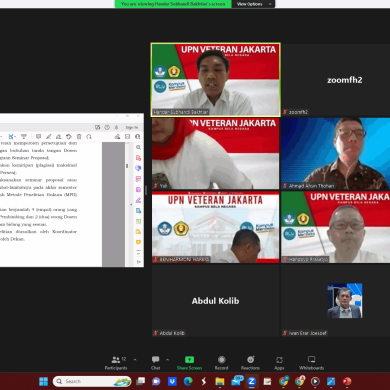
Task: Expand the View Options dropdown
Action: [254, 4]
